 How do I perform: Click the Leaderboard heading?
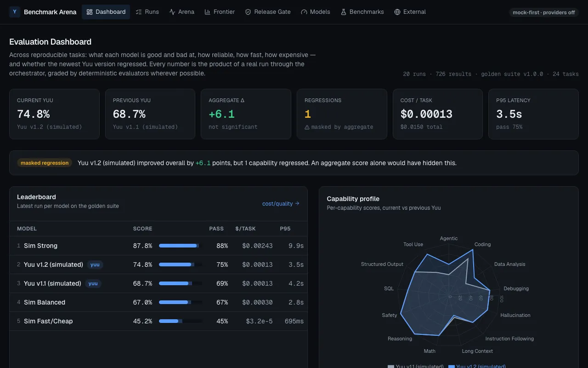pyautogui.click(x=36, y=197)
